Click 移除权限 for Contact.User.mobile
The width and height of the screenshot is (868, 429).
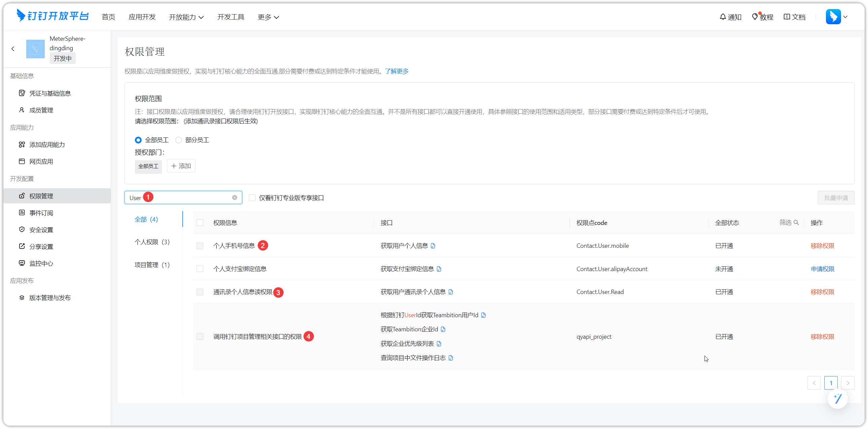[823, 246]
